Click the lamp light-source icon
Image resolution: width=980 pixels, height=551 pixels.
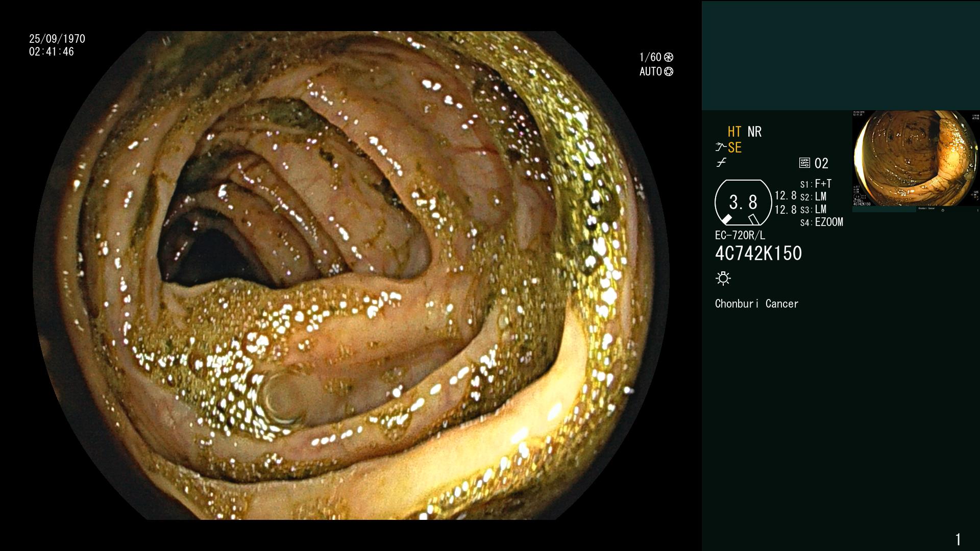click(723, 278)
